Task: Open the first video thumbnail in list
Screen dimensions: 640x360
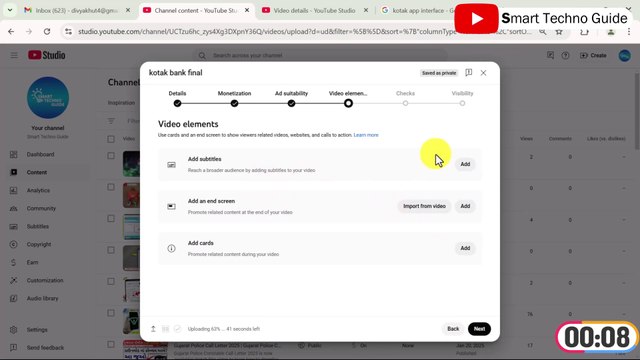Action: pos(131,164)
